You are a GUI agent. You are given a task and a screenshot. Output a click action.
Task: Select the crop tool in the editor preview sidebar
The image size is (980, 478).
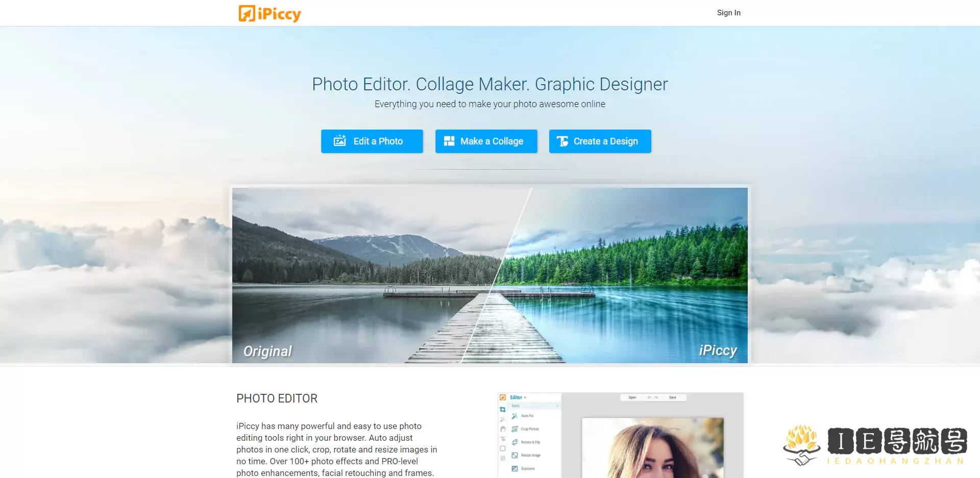(x=503, y=409)
